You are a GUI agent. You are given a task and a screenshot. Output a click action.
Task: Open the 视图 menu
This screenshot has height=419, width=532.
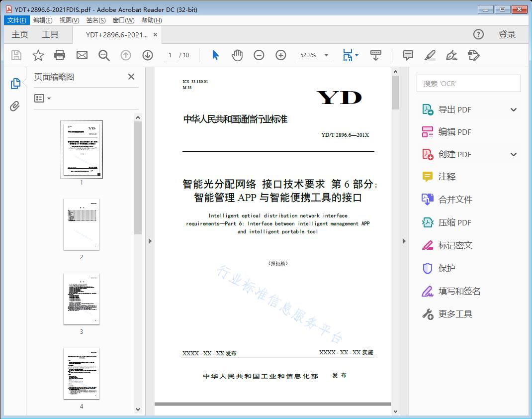(x=70, y=20)
